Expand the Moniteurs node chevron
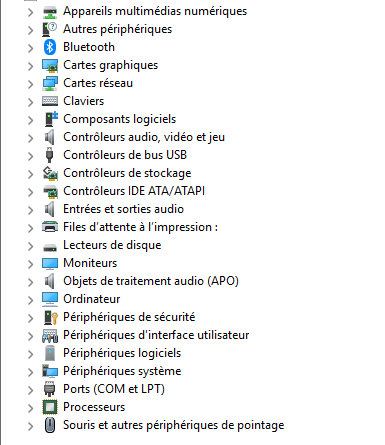This screenshot has height=445, width=385. (x=31, y=264)
